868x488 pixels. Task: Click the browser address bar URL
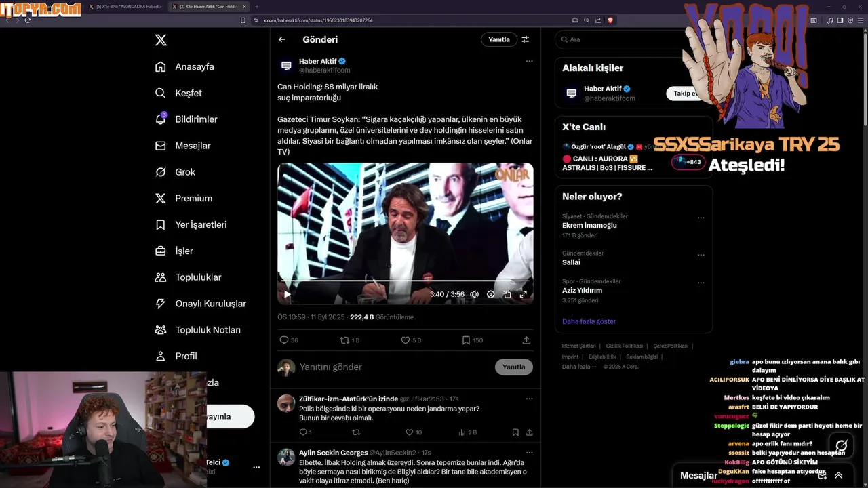pyautogui.click(x=318, y=20)
